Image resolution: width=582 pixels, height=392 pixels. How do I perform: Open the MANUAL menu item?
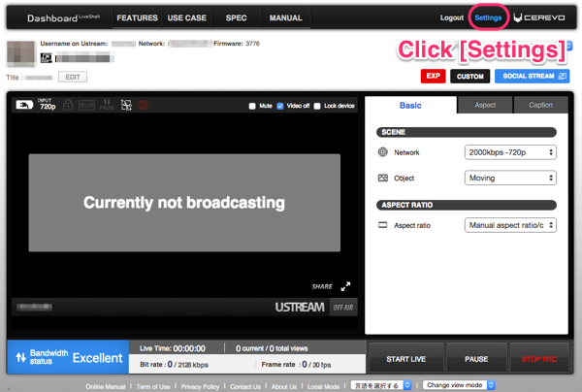click(286, 17)
